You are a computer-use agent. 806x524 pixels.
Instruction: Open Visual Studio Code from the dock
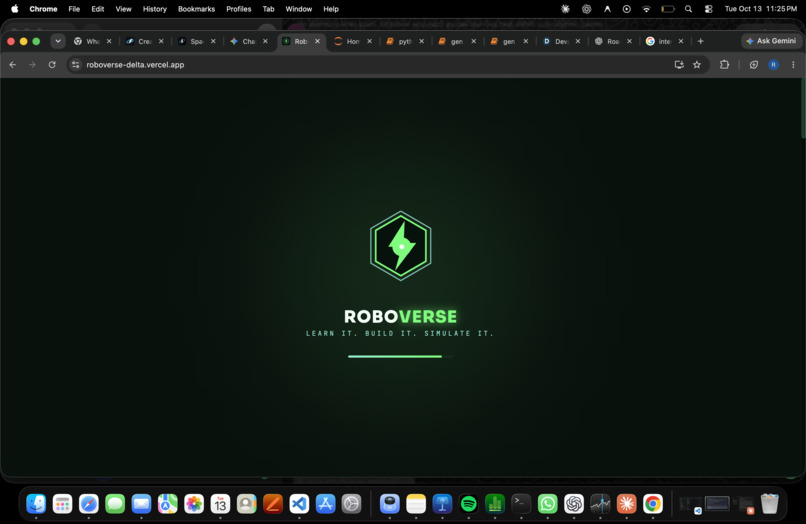[299, 504]
